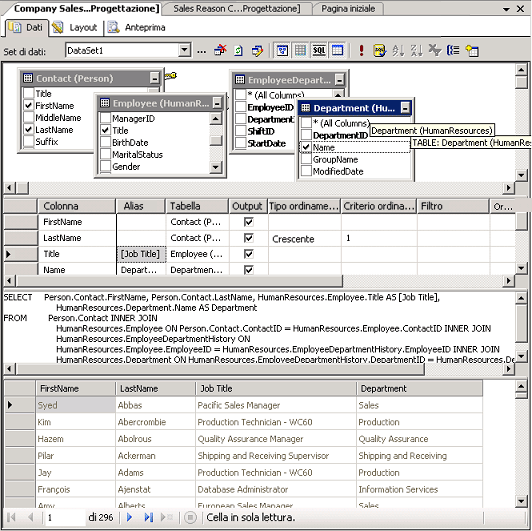
Task: Click the SQL pane horizontal scrollbar thumb
Action: [x=221, y=369]
